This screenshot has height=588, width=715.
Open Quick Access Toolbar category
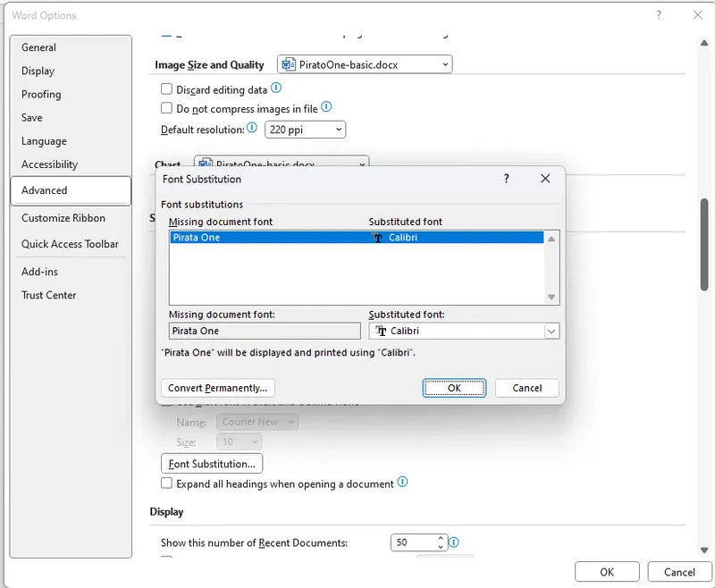click(x=70, y=244)
